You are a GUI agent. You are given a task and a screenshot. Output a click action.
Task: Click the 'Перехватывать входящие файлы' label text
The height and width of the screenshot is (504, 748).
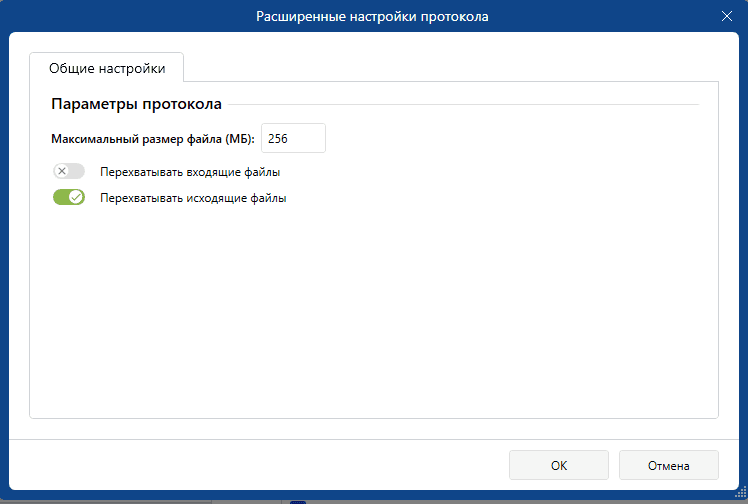point(190,171)
